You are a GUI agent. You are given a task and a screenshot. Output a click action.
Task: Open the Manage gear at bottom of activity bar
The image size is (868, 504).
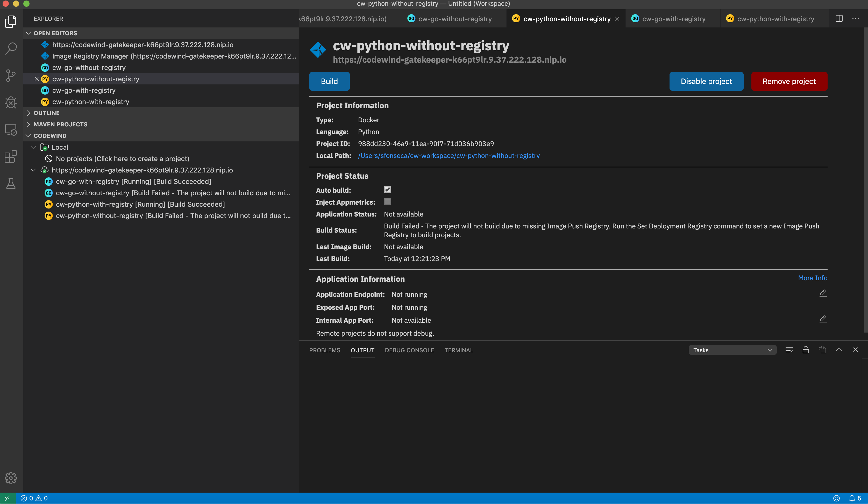click(x=11, y=478)
